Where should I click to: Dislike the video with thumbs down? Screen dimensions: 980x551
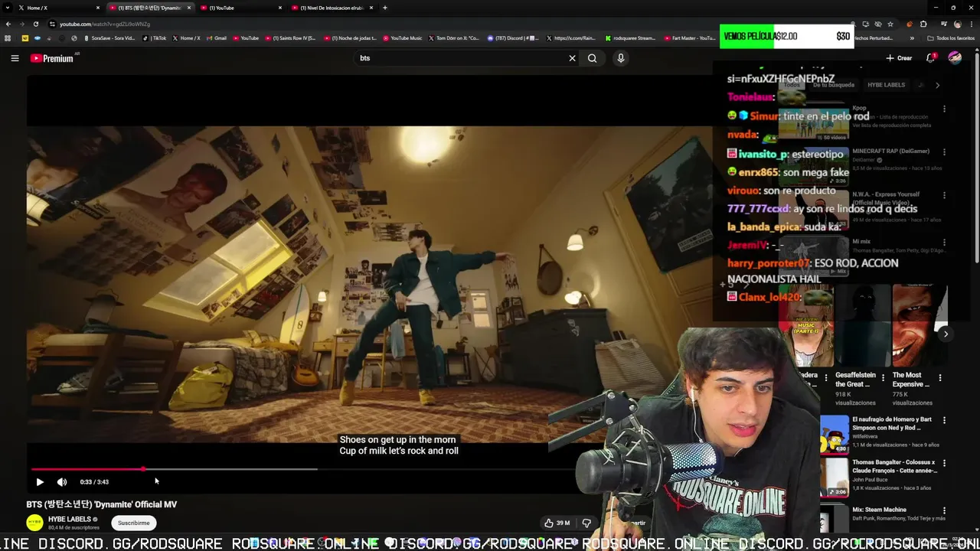(x=586, y=523)
